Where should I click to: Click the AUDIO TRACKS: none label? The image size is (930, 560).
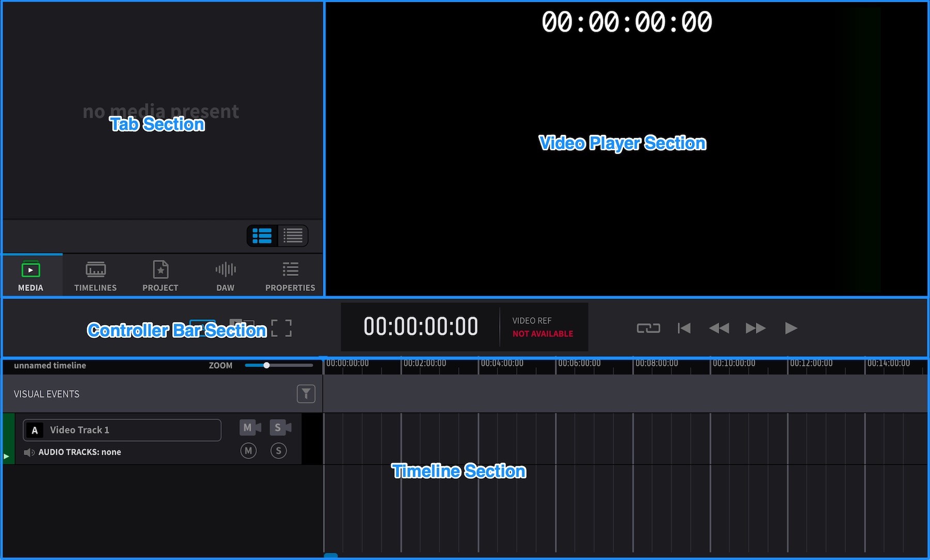80,452
